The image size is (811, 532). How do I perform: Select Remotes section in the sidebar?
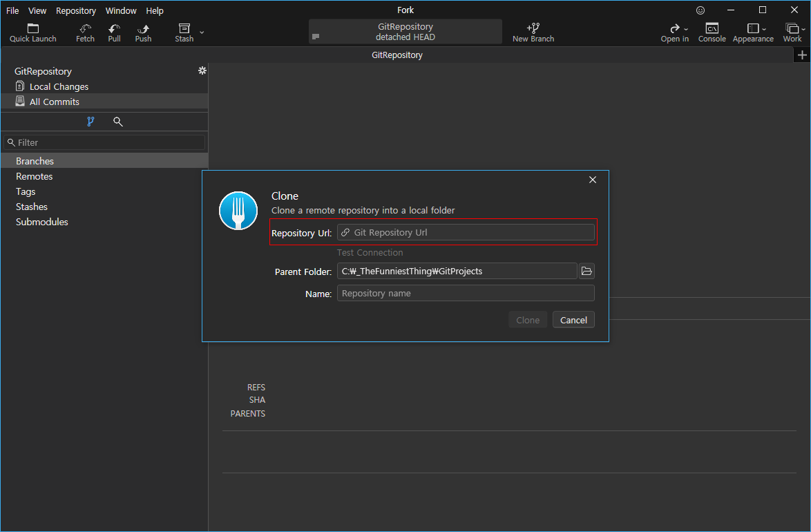(104, 176)
